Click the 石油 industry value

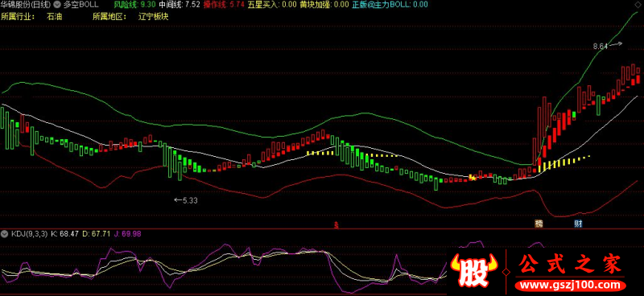click(54, 17)
